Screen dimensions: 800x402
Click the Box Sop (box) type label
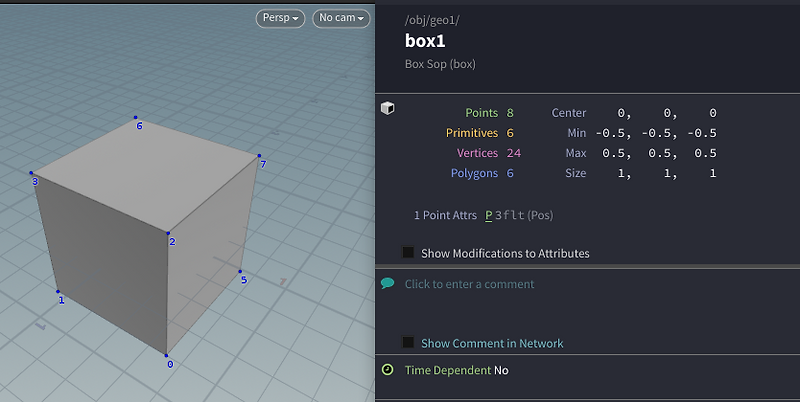point(440,64)
